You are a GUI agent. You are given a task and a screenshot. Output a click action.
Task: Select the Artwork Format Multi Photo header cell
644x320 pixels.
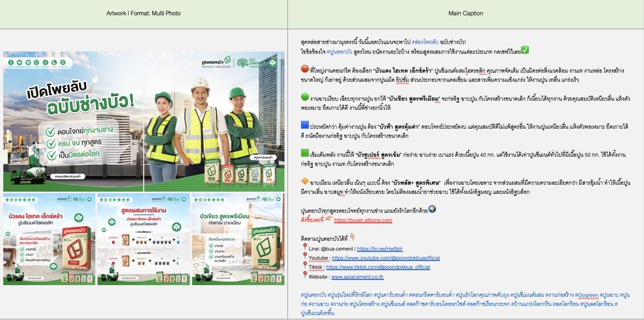(x=144, y=14)
